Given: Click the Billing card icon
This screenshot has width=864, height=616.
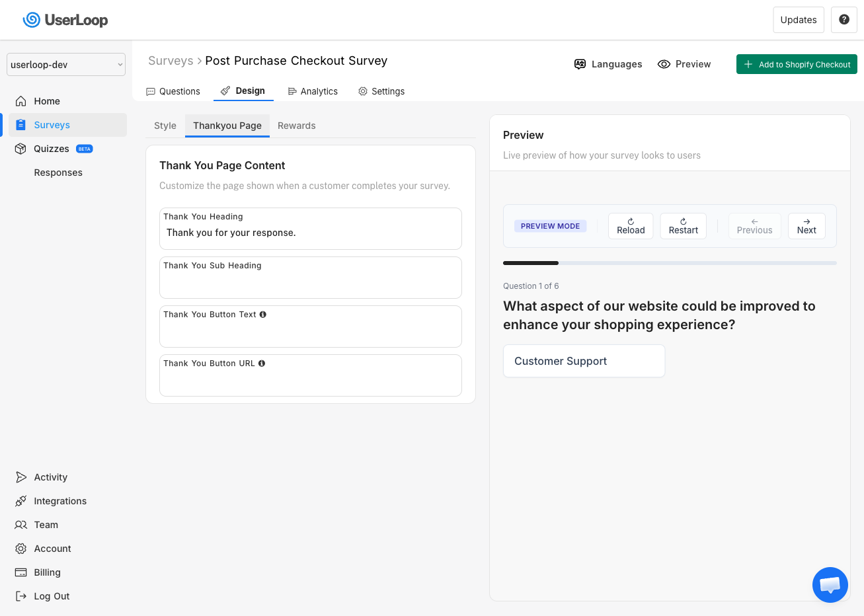Looking at the screenshot, I should (x=21, y=572).
